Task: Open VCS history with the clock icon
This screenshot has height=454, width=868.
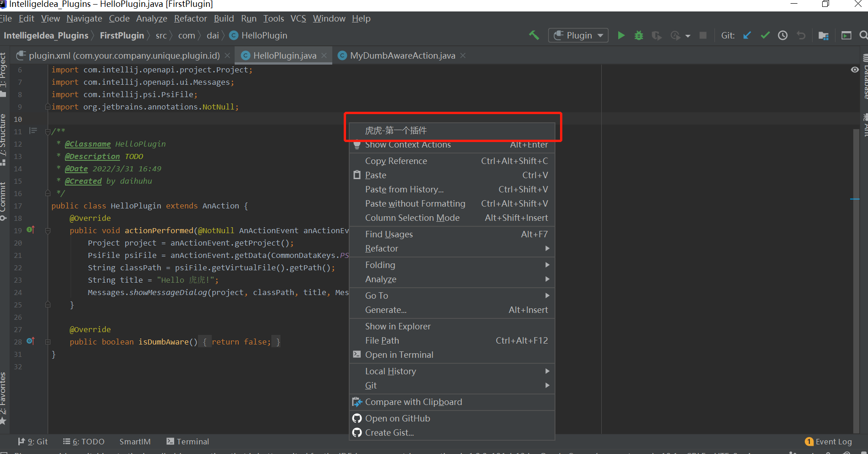Action: pos(782,35)
